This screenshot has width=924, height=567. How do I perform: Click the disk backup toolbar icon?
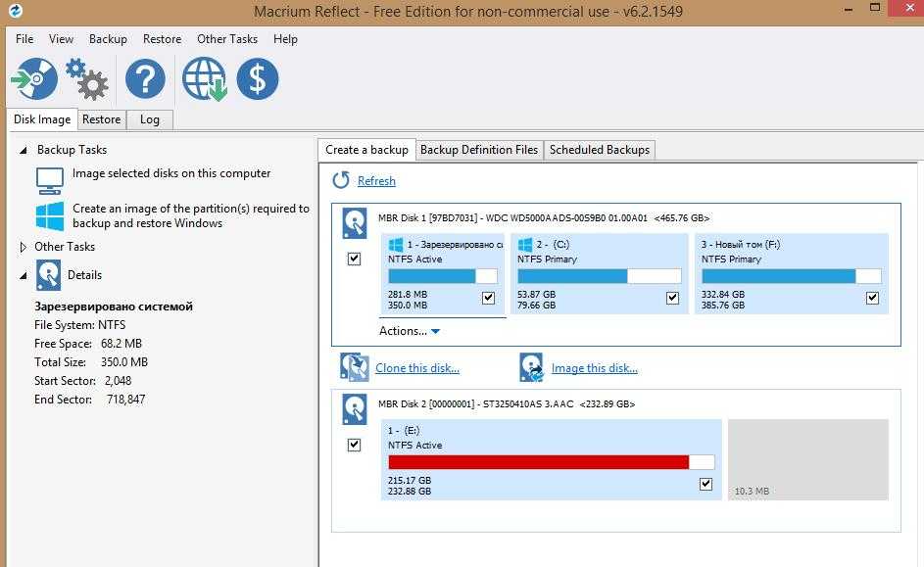(34, 79)
